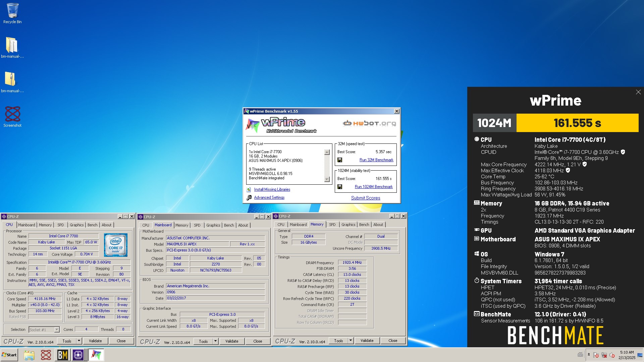Click the Max Effective Clock verified shield icon
This screenshot has height=362, width=644.
(x=568, y=170)
